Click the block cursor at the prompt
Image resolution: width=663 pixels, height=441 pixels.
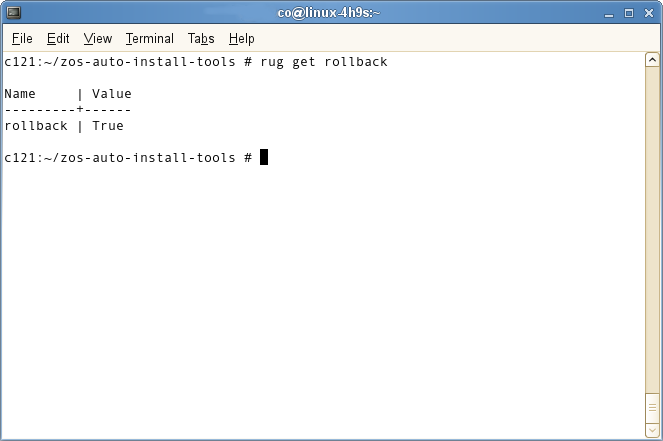(264, 158)
